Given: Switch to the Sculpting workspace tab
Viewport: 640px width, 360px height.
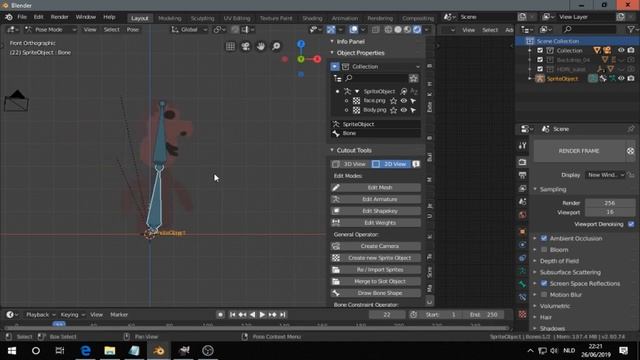Looking at the screenshot, I should [202, 18].
